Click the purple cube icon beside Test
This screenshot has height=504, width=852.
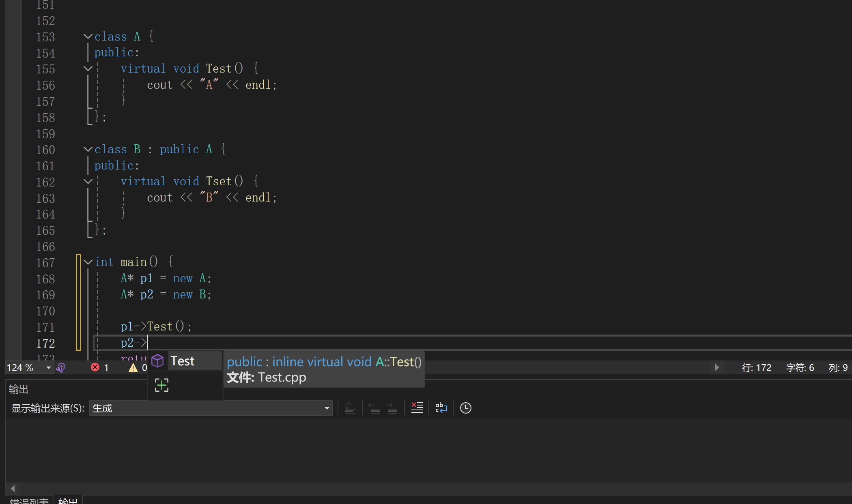click(157, 361)
